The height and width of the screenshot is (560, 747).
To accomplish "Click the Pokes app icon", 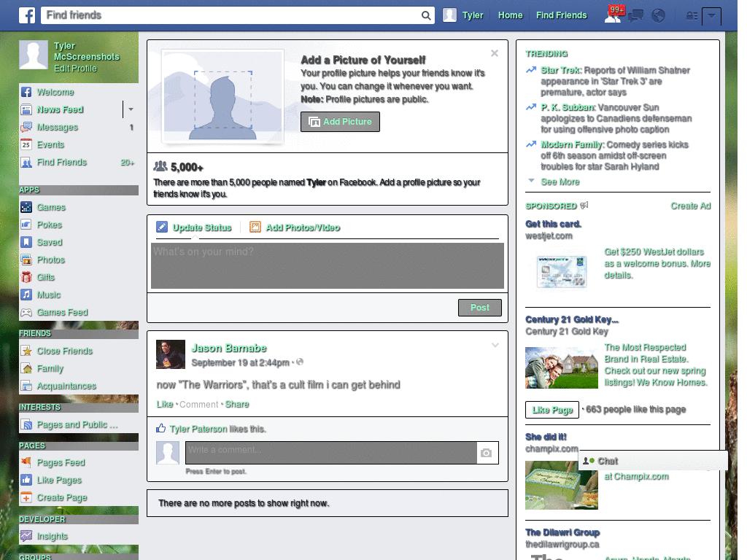I will tap(26, 225).
